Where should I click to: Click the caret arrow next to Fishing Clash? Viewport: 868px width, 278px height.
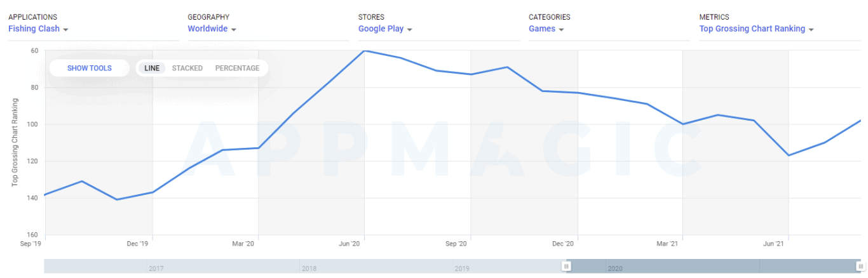66,29
